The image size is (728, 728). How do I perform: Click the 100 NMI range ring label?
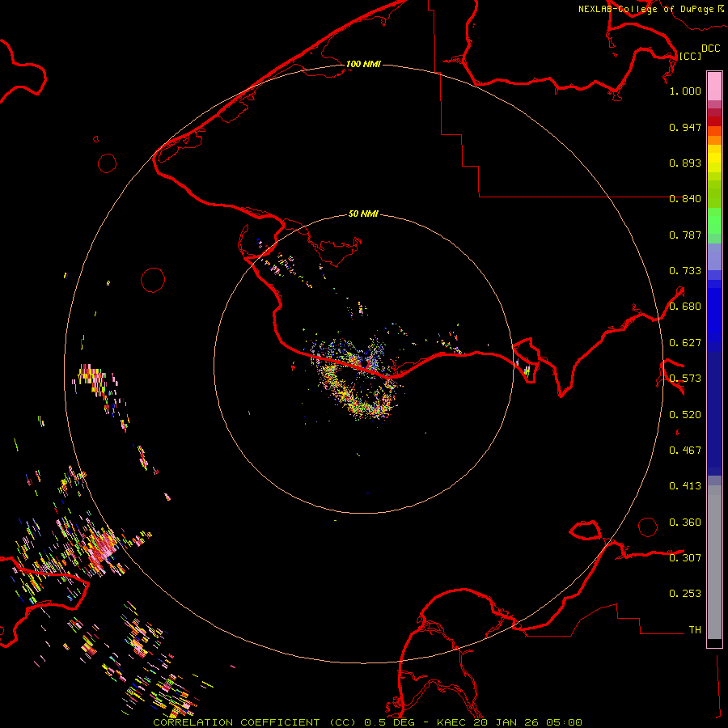[x=363, y=64]
